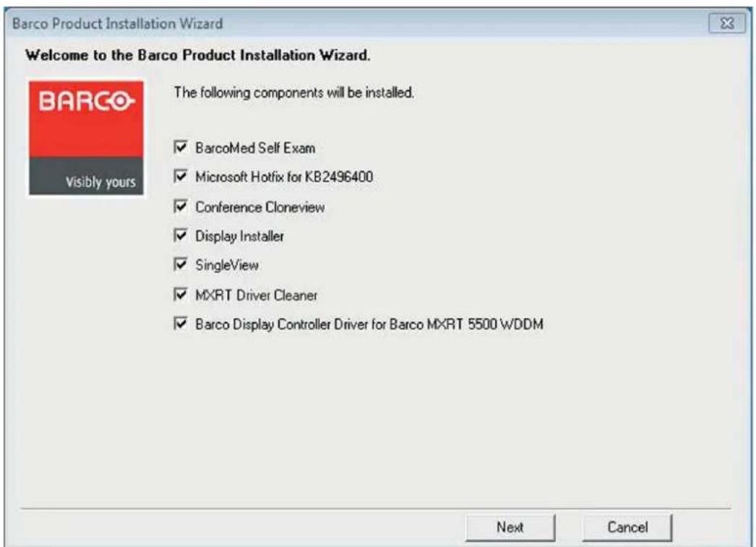Image resolution: width=756 pixels, height=547 pixels.
Task: Toggle the MXRT Driver Cleaner checkbox
Action: coord(180,294)
